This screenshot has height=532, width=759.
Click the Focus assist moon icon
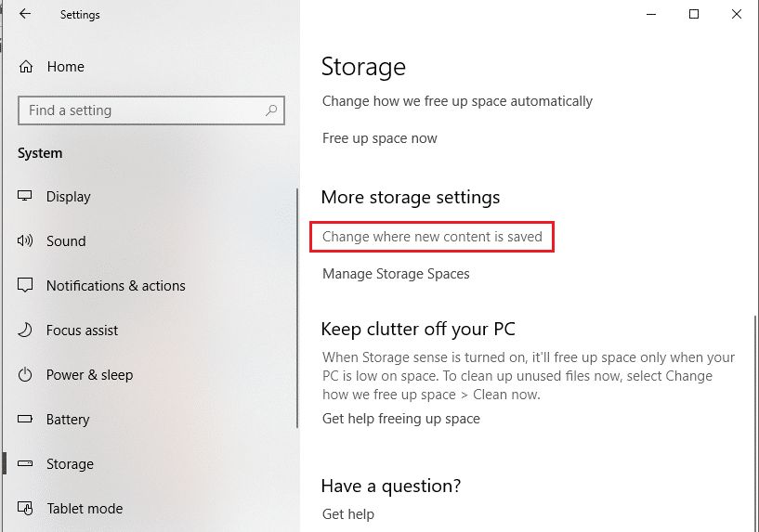26,331
